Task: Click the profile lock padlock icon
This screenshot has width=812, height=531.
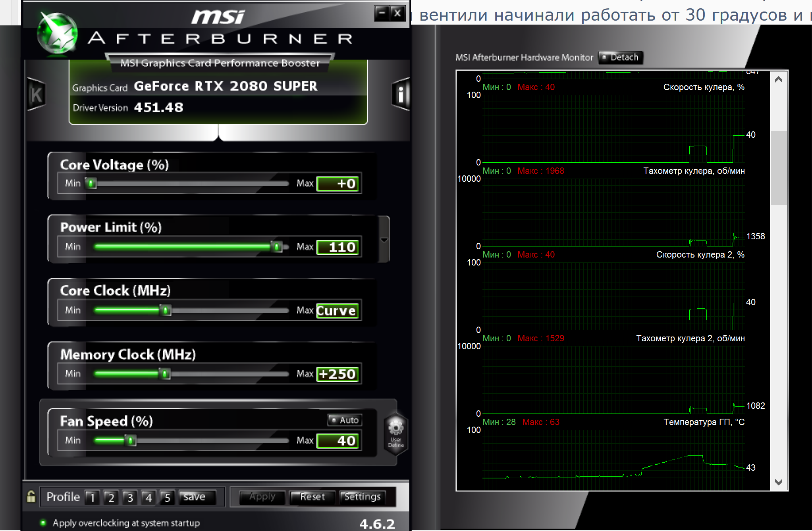Action: pyautogui.click(x=31, y=496)
